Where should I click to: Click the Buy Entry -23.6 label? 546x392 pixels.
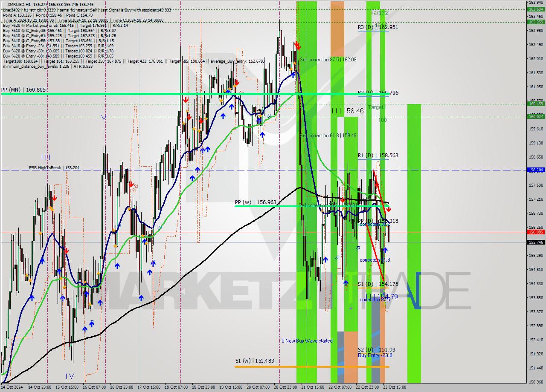375,355
